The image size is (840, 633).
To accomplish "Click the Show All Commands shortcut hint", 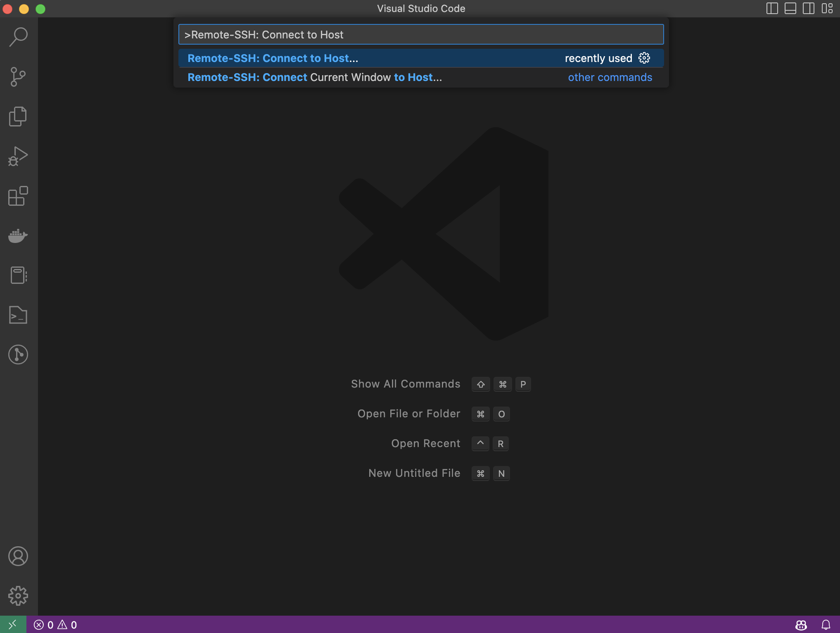I will point(441,384).
